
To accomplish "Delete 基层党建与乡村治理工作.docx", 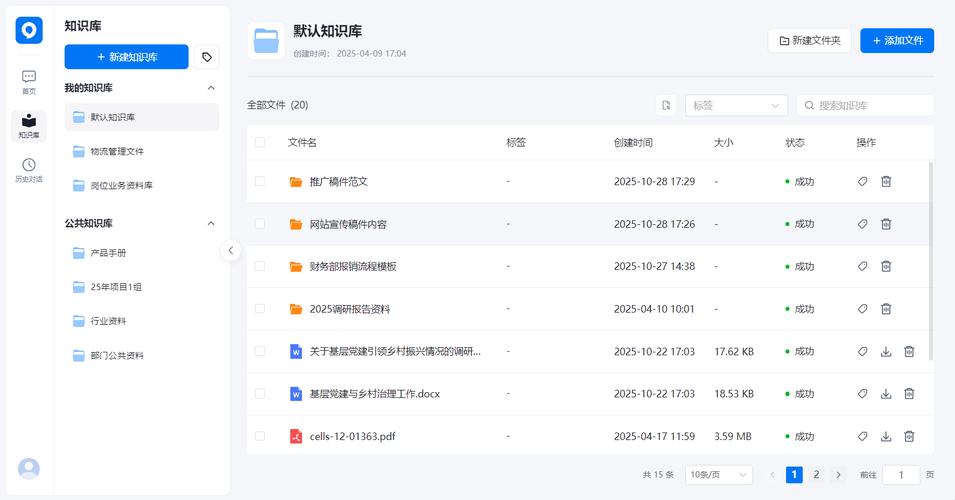I will (x=909, y=394).
